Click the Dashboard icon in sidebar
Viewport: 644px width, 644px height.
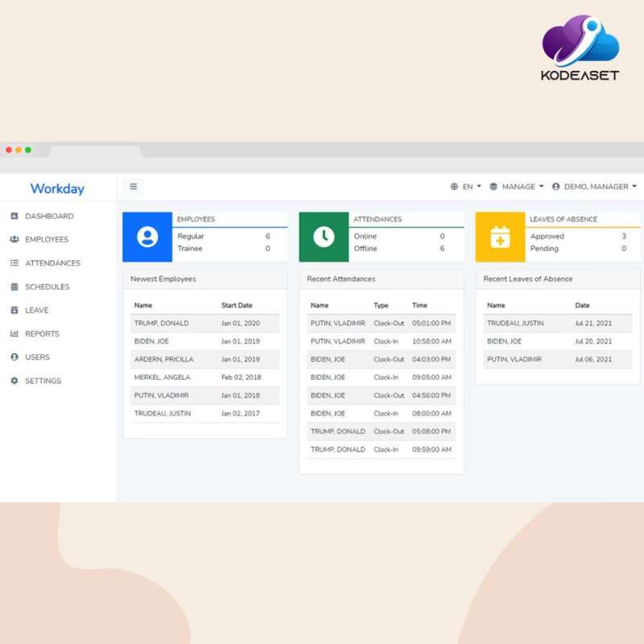(14, 217)
